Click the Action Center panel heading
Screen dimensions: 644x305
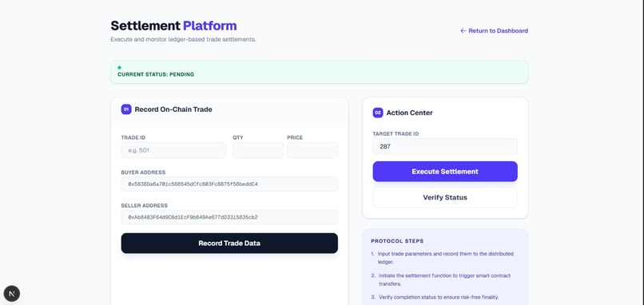point(409,113)
